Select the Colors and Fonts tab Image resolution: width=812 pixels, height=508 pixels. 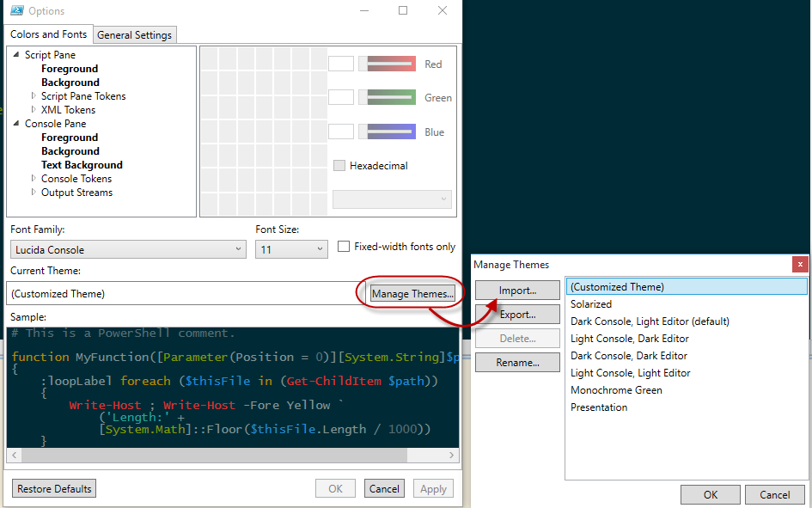48,34
